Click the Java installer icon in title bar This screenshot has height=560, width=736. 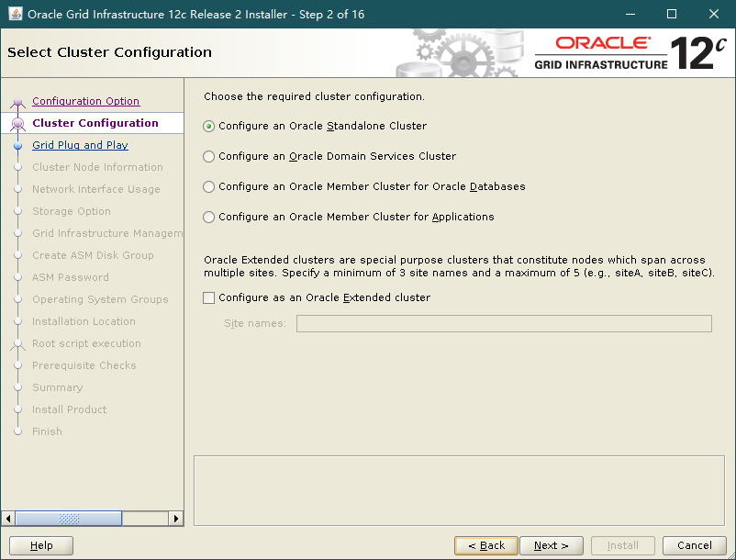click(x=16, y=14)
